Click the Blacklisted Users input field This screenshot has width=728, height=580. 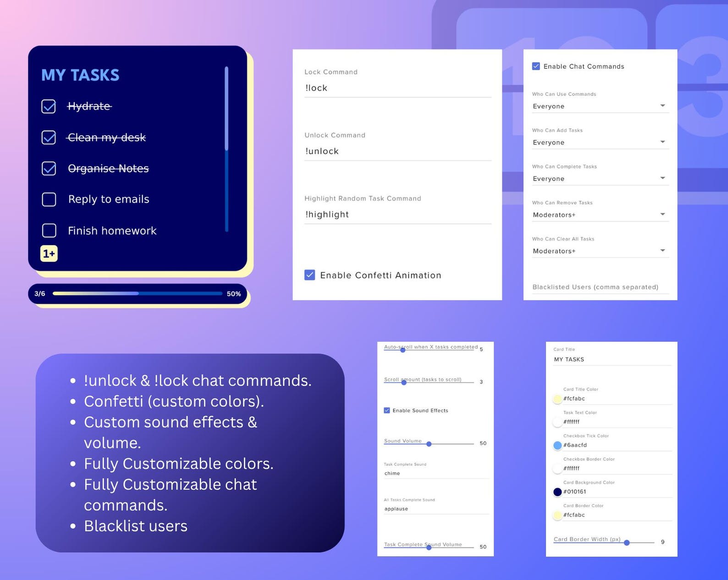click(x=600, y=287)
